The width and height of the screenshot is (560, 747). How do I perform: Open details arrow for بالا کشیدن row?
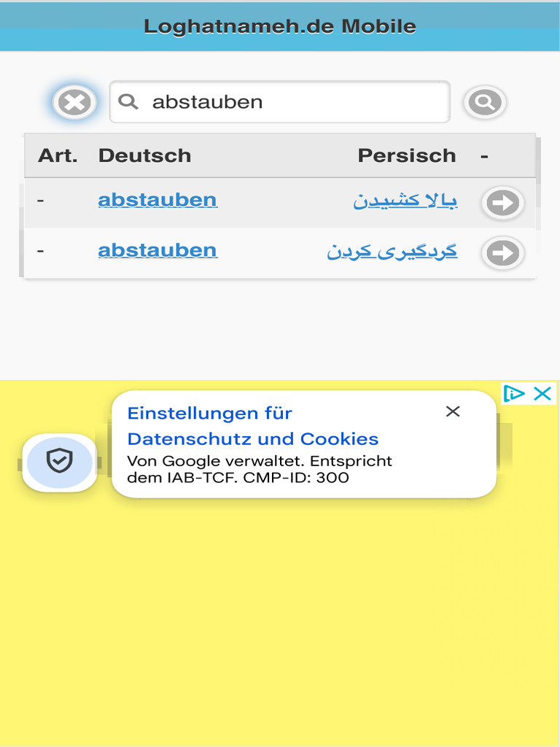coord(502,203)
